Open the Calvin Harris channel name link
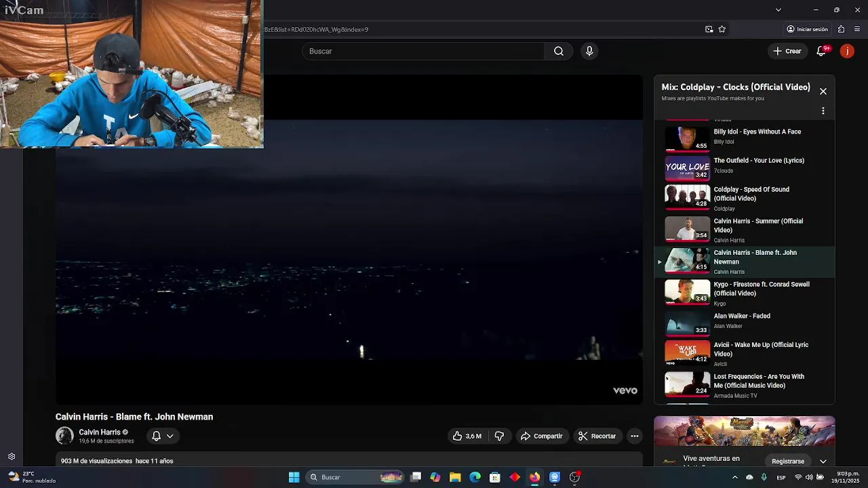The width and height of the screenshot is (868, 488). point(100,432)
